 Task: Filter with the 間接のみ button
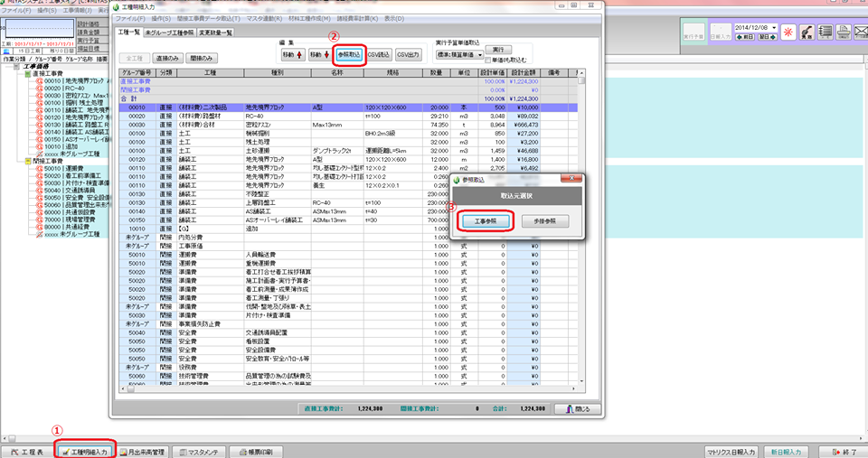[x=202, y=58]
